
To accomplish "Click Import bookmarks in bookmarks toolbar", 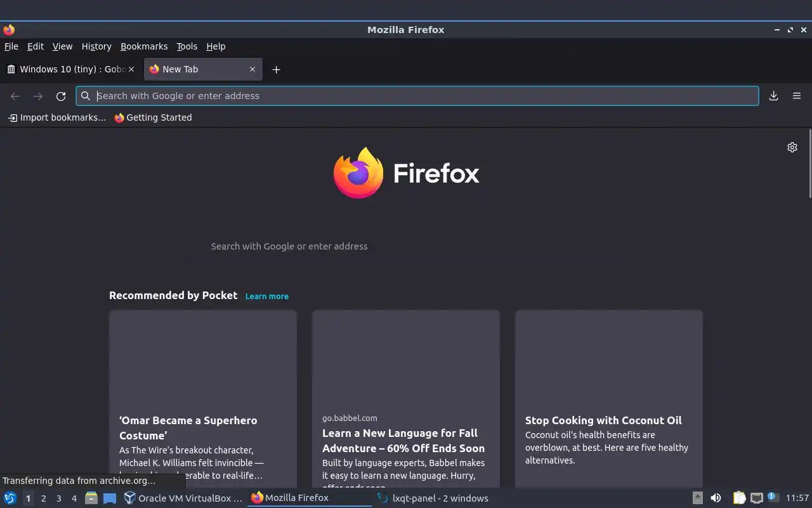I will pyautogui.click(x=56, y=117).
